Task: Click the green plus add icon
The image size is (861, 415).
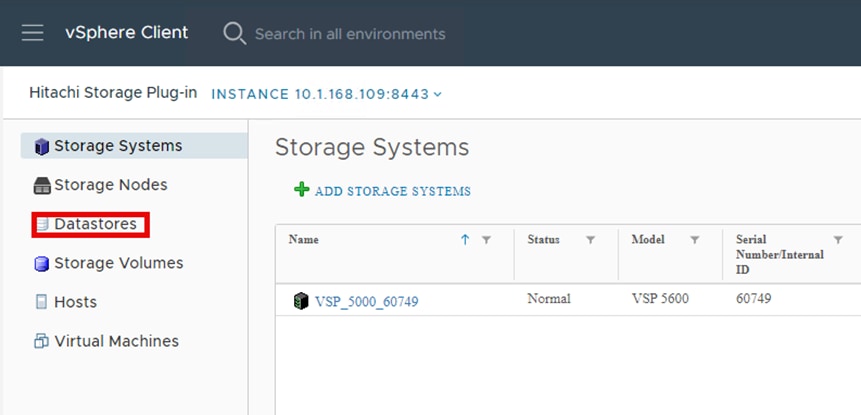Action: (301, 190)
